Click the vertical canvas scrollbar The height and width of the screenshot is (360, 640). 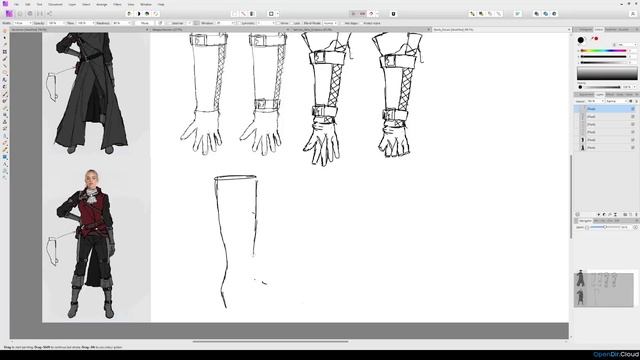coord(571,196)
